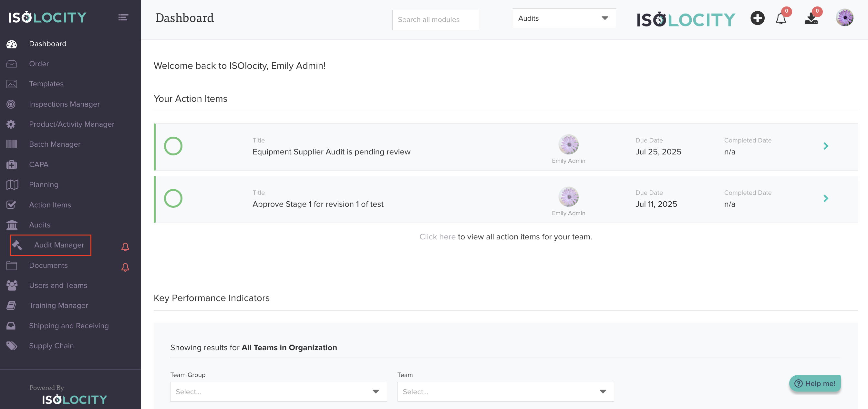Focus the Search all modules field
Viewport: 868px width, 409px height.
coord(435,20)
